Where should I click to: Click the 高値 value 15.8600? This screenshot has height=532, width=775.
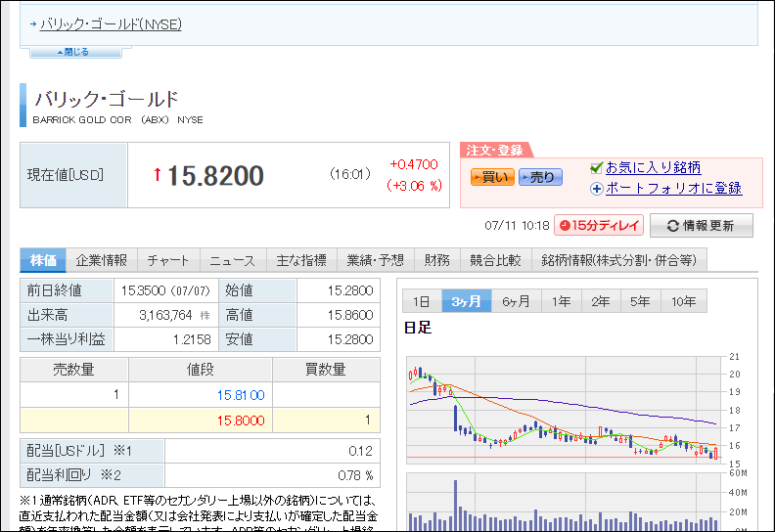coord(350,315)
